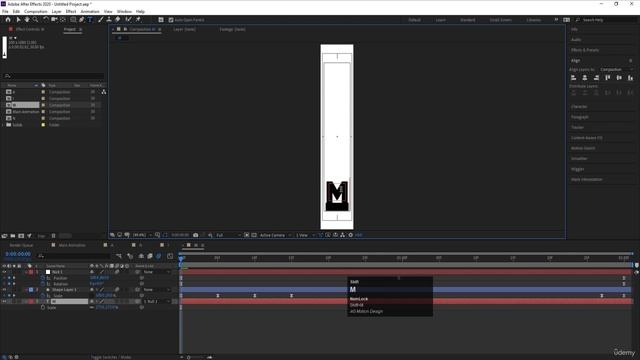Open parent dropdown for Shape Layer 1
The image size is (640, 360).
click(x=157, y=290)
